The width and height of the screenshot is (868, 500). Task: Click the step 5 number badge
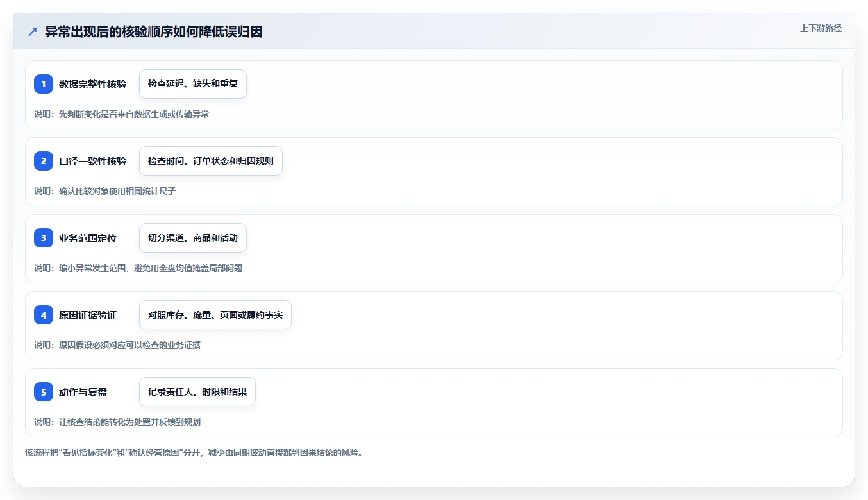click(x=44, y=392)
